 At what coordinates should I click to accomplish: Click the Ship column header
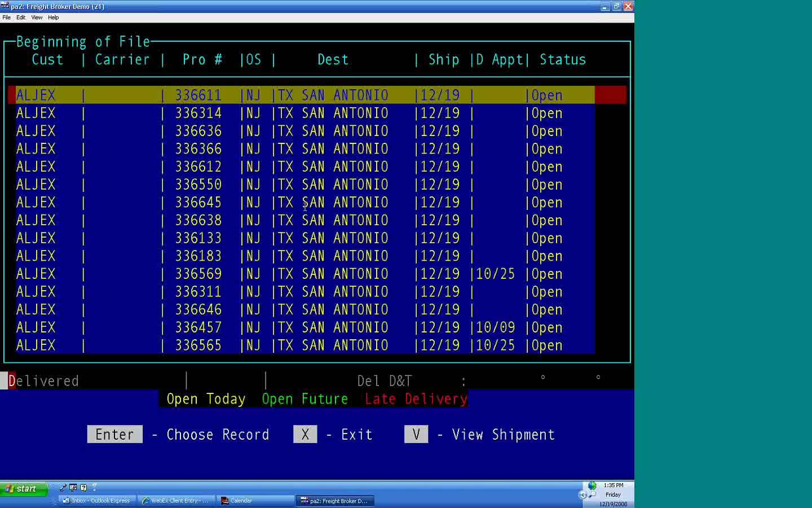(444, 59)
